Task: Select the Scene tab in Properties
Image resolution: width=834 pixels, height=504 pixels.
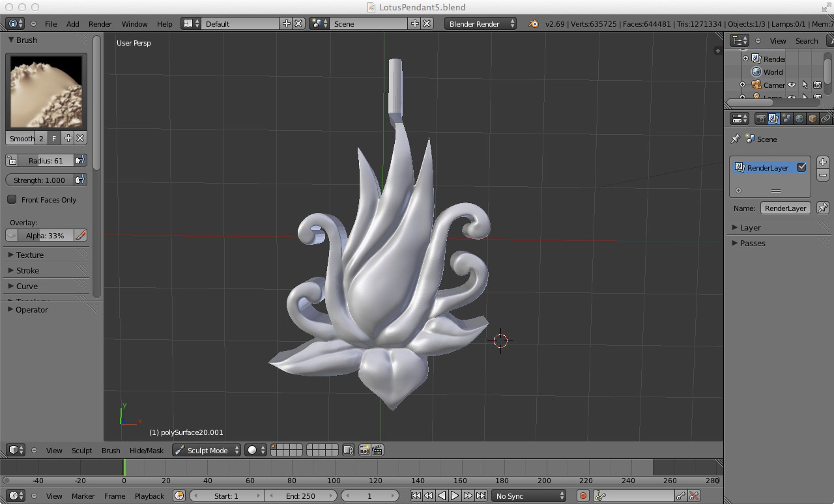Action: tap(786, 119)
